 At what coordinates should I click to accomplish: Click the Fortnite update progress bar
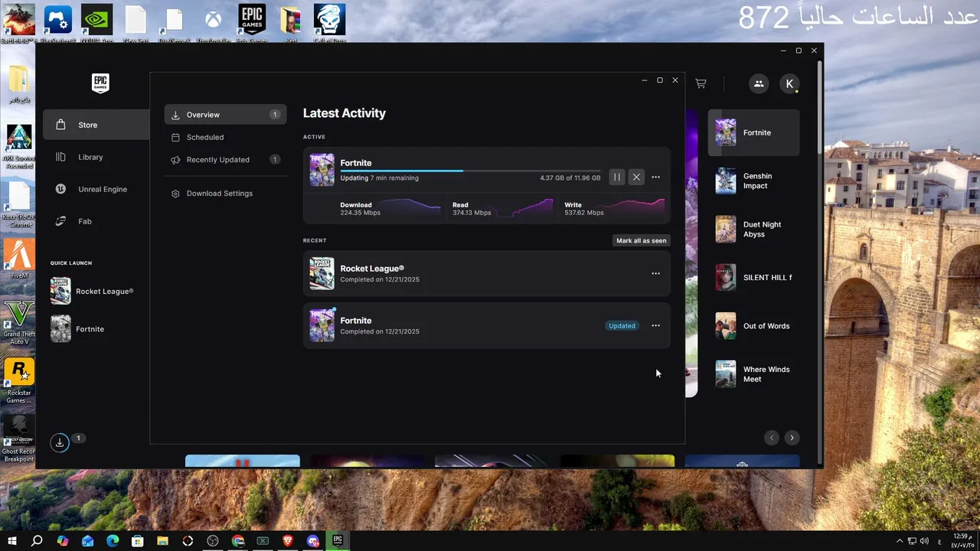pyautogui.click(x=470, y=171)
